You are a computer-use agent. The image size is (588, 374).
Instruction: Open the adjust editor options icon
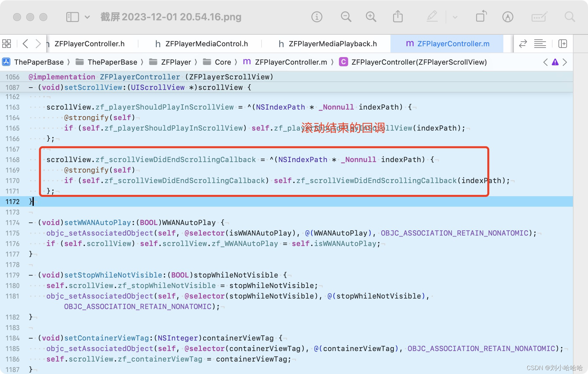tap(540, 44)
